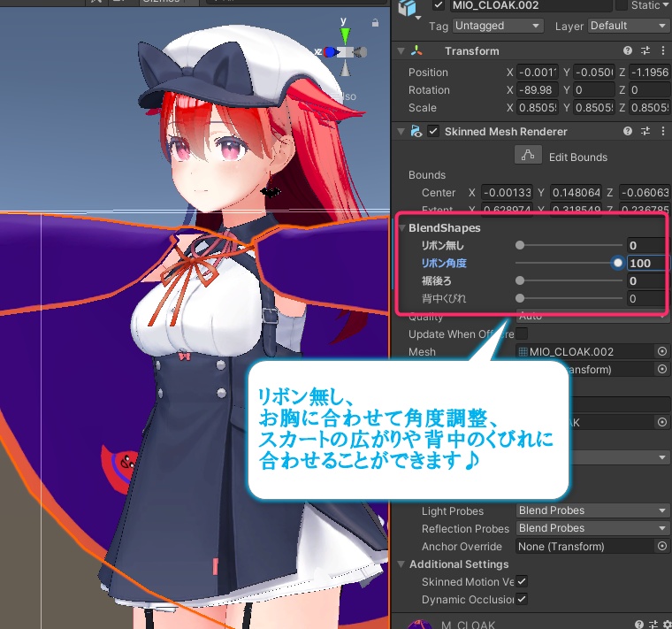The image size is (672, 629).
Task: Disable the Skinned Mesh Renderer checkbox
Action: click(x=433, y=131)
